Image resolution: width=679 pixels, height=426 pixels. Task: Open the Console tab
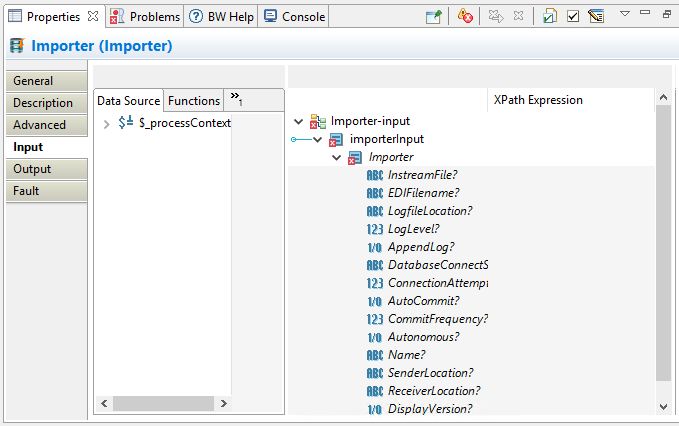point(295,17)
